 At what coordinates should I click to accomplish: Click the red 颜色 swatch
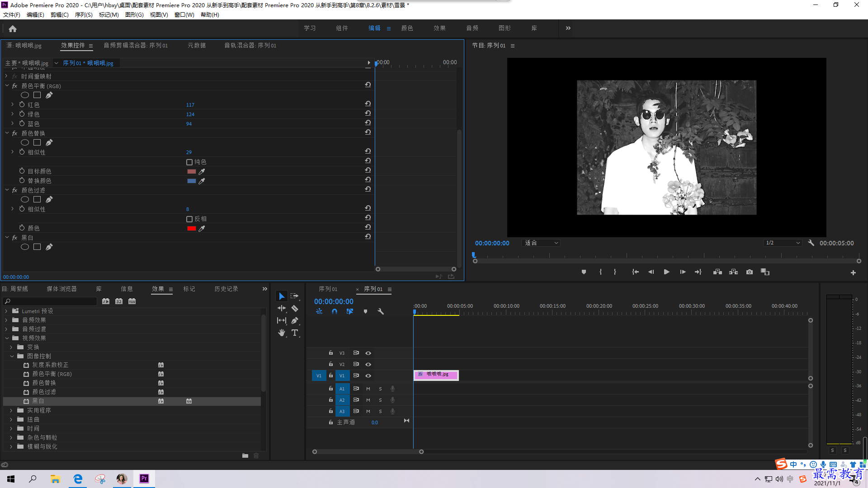pos(192,228)
